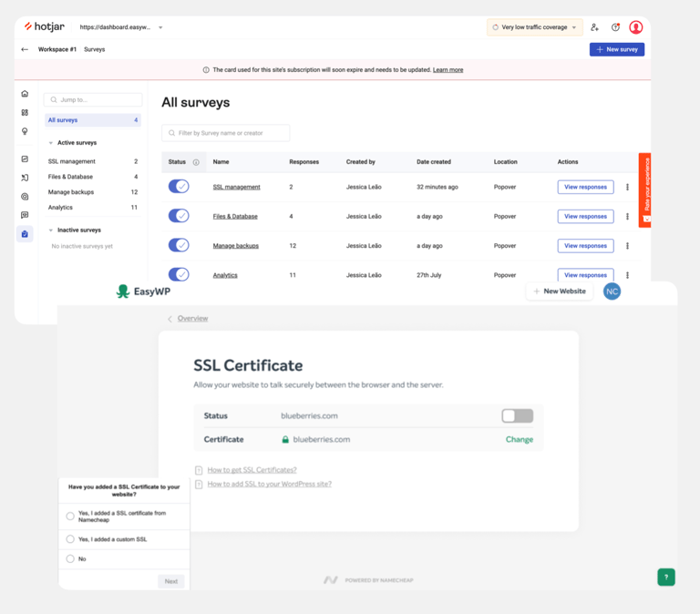
Task: Select 'Yes, I added a custom SSL' option
Action: 70,539
